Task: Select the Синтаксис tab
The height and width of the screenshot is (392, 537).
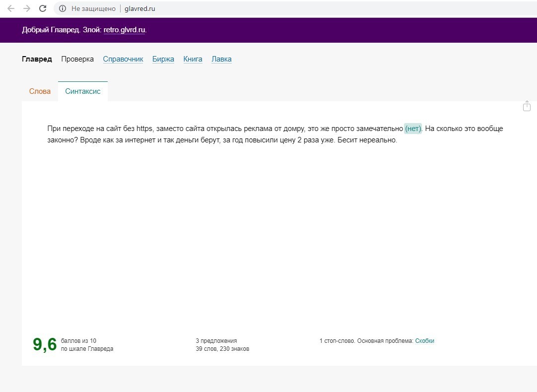Action: tap(83, 91)
